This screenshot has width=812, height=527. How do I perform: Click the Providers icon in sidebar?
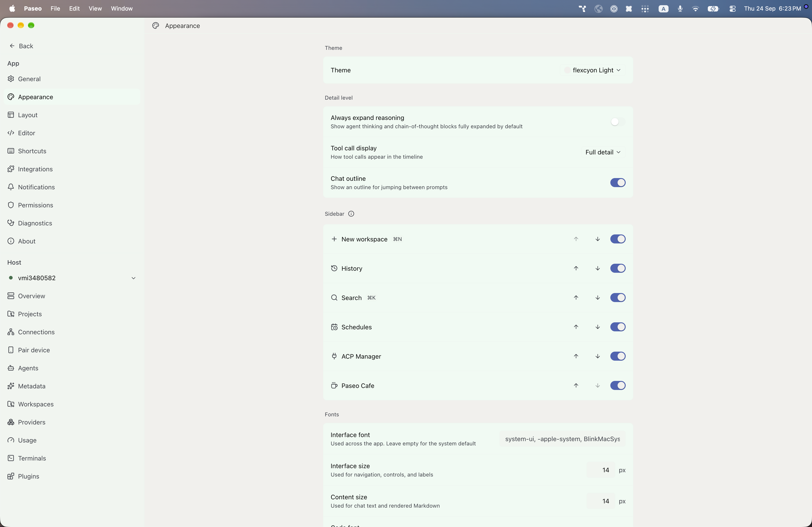(11, 422)
